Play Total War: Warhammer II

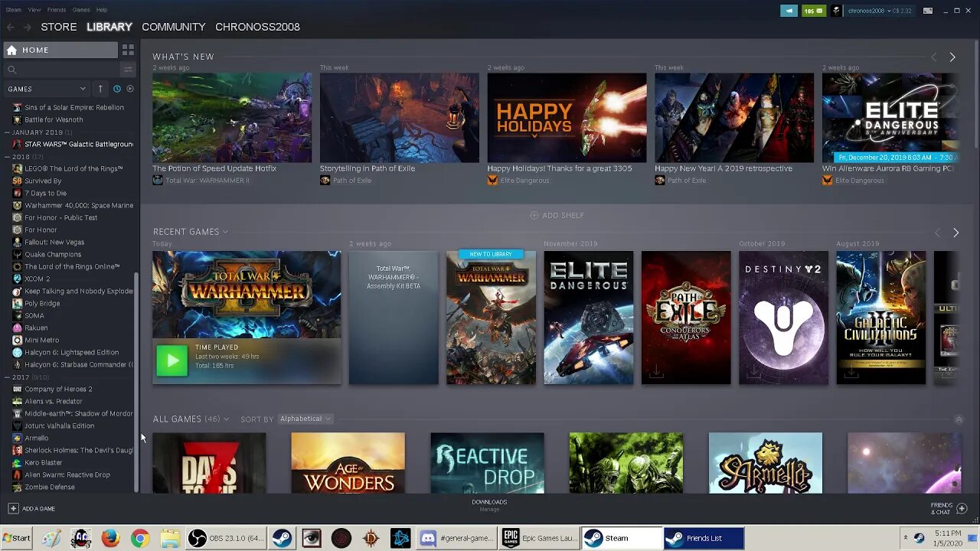(x=172, y=360)
